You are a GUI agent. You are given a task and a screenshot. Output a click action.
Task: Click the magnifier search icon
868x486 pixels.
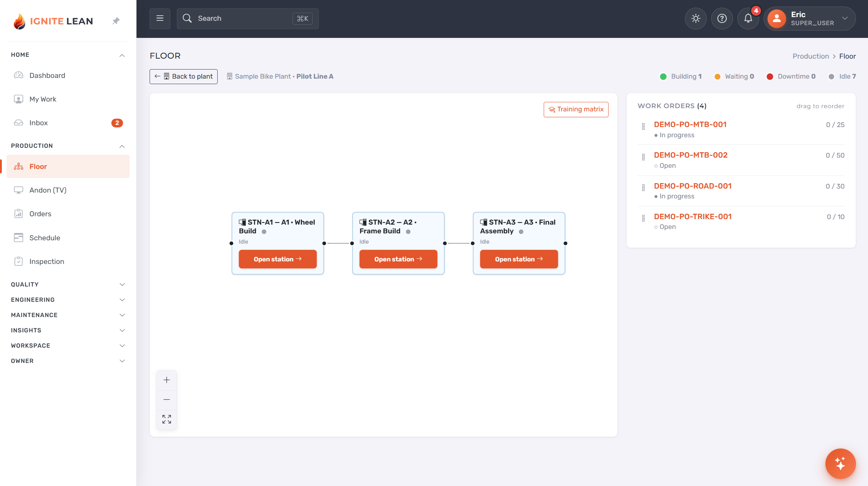coord(187,18)
